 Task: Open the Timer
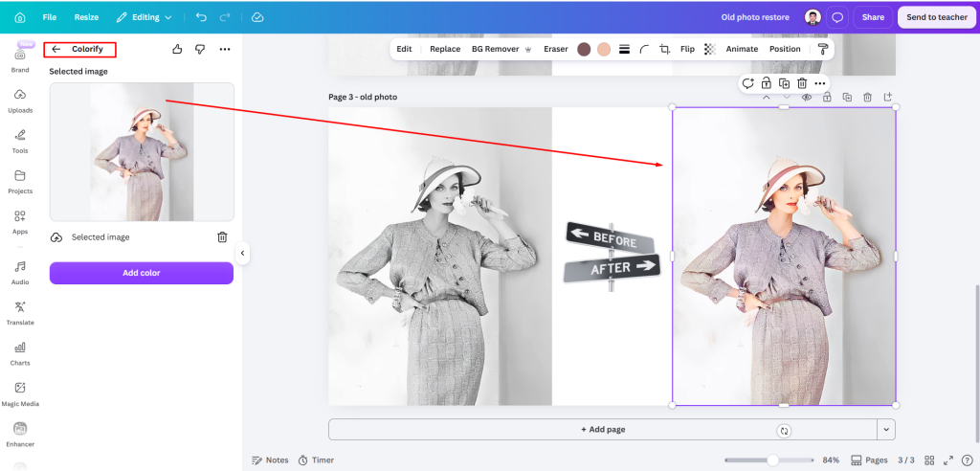coord(316,460)
